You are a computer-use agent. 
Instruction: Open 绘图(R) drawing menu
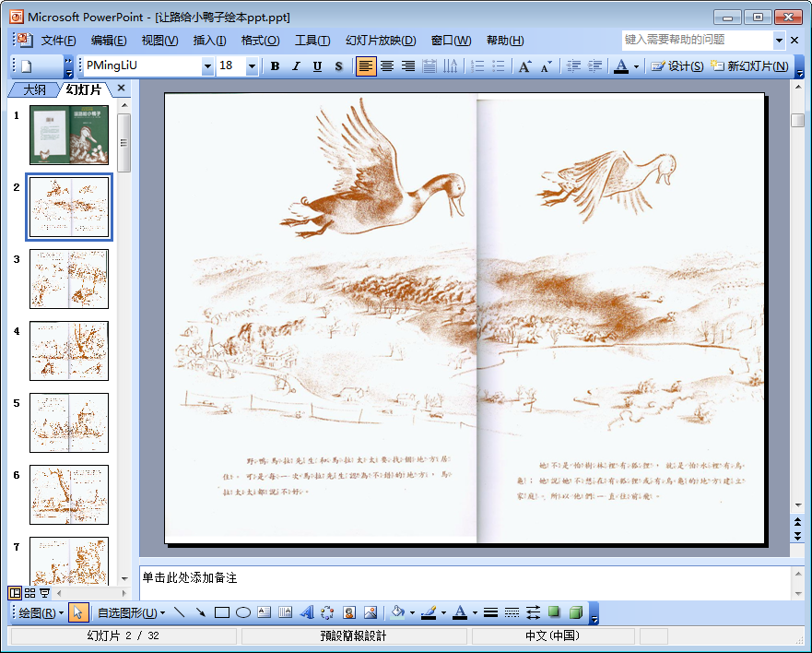[x=41, y=613]
